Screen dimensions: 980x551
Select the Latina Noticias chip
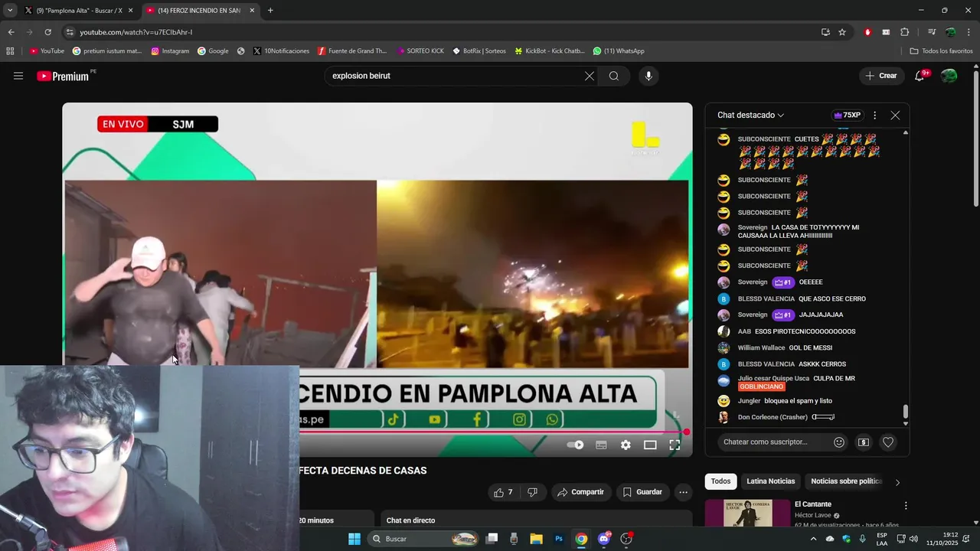770,481
